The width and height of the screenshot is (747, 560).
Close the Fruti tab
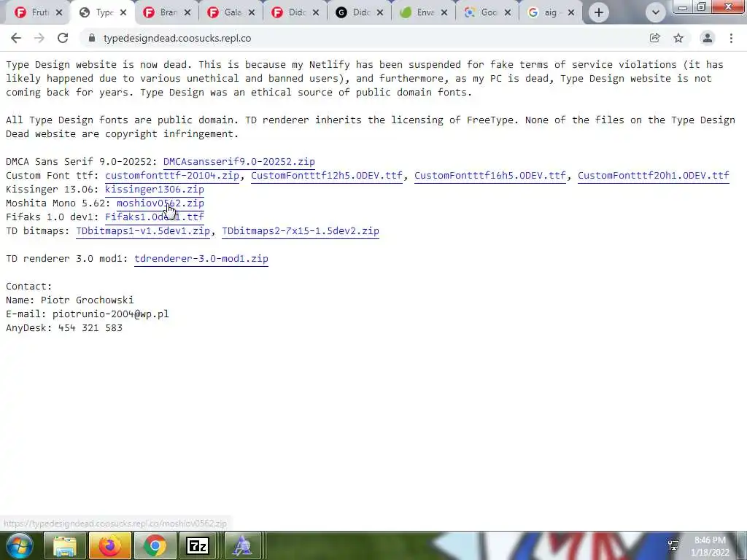pos(59,12)
